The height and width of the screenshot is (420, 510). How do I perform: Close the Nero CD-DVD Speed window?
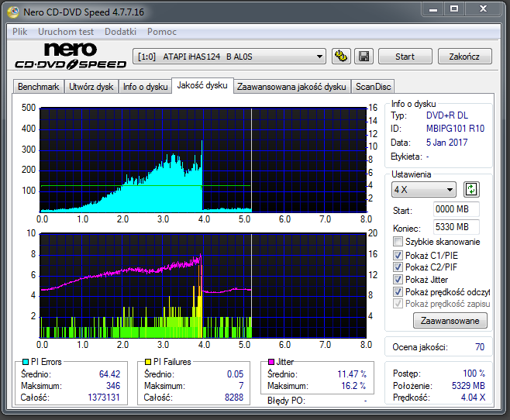tap(483, 9)
